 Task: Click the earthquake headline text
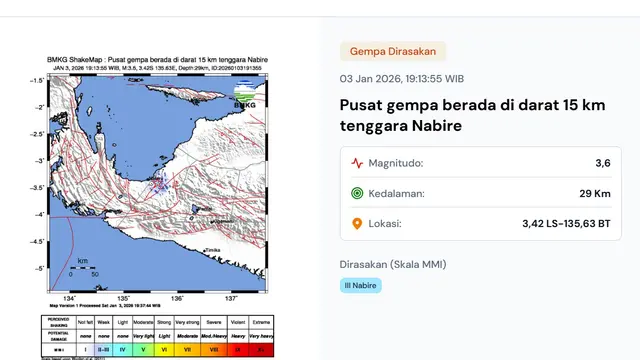pyautogui.click(x=472, y=115)
